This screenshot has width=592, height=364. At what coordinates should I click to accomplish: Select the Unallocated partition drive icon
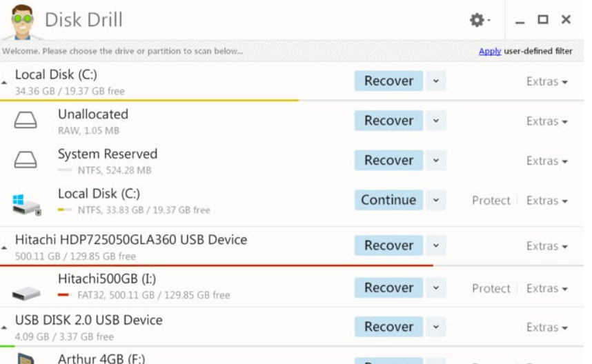[x=26, y=121]
